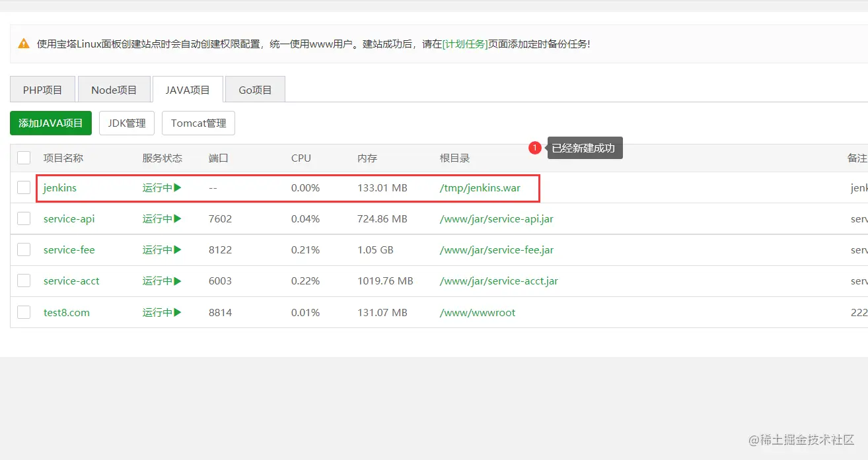Click the 内存 column header
868x460 pixels.
pos(367,158)
